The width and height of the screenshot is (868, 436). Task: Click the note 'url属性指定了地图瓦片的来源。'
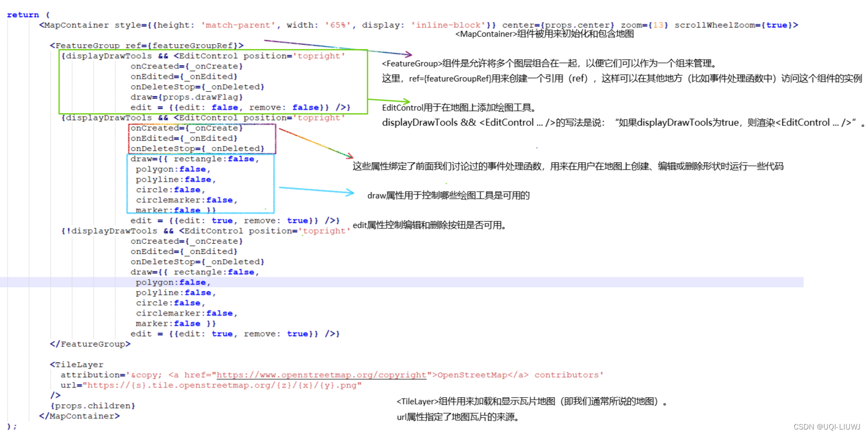tap(458, 417)
